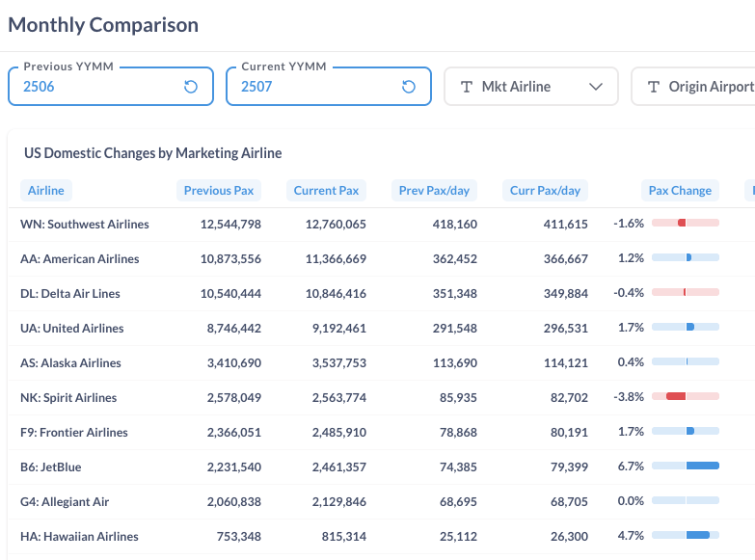755x560 pixels.
Task: Click the Prev Pax/day value 351,348
Action: [454, 293]
